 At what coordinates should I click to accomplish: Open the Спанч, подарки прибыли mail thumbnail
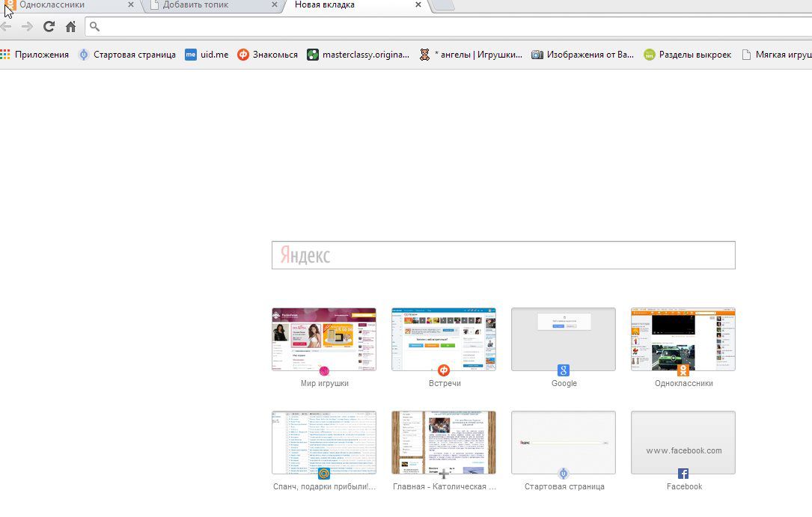[x=324, y=442]
